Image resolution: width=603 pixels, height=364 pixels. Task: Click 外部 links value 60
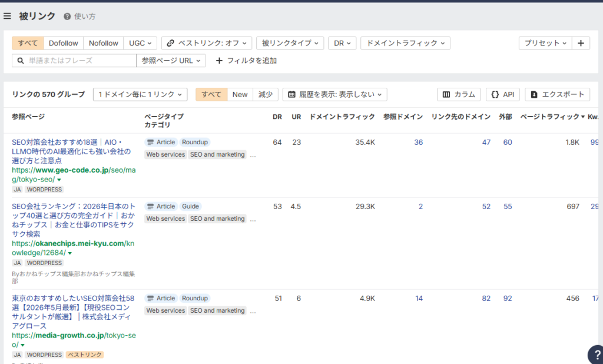pyautogui.click(x=508, y=143)
